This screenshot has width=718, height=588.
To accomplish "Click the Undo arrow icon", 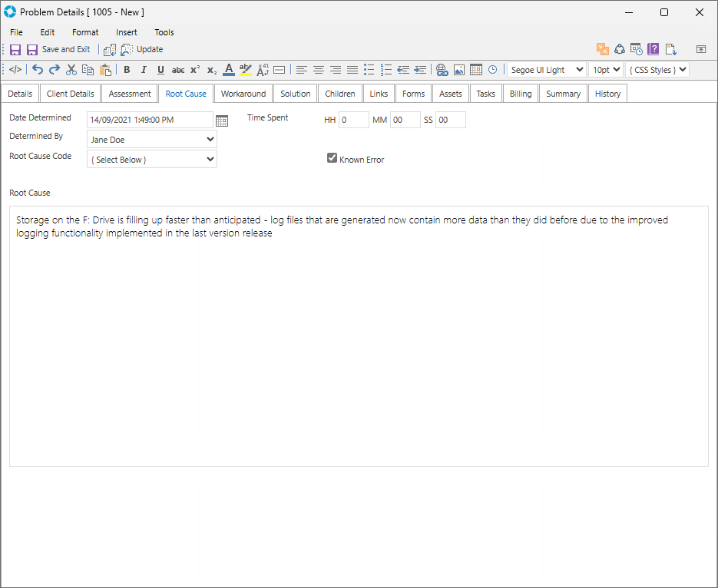I will (x=38, y=70).
